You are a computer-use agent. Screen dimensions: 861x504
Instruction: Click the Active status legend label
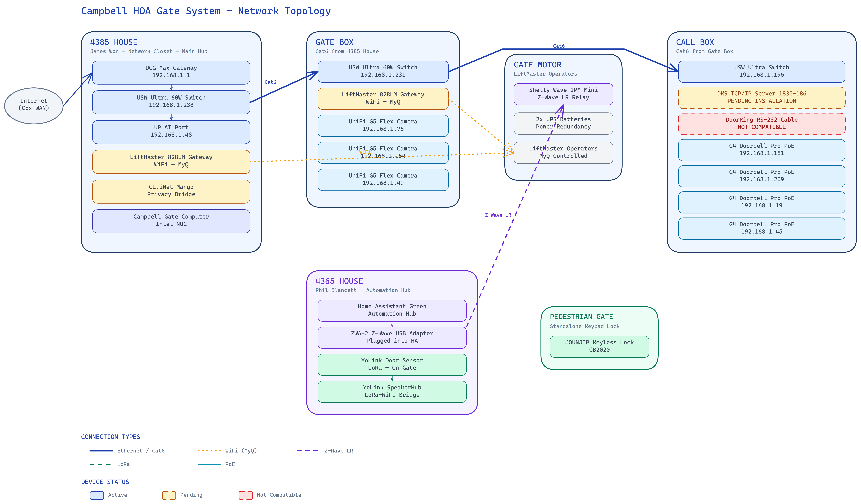point(118,495)
